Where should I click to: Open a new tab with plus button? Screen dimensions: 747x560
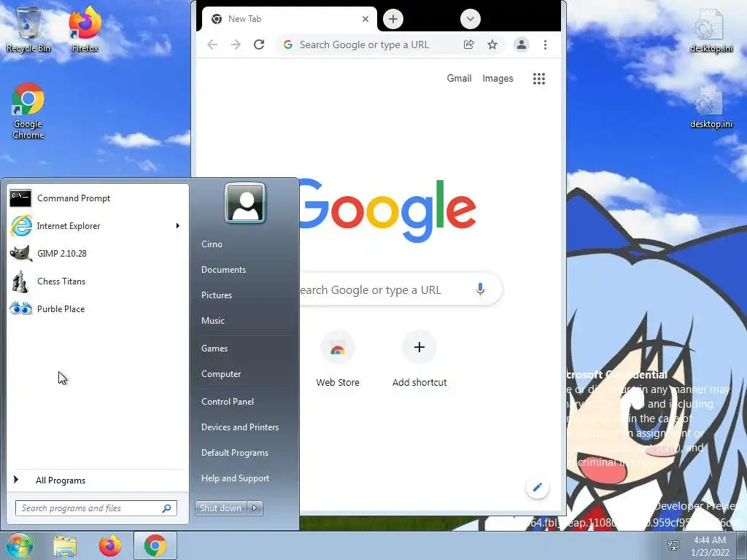pyautogui.click(x=393, y=19)
